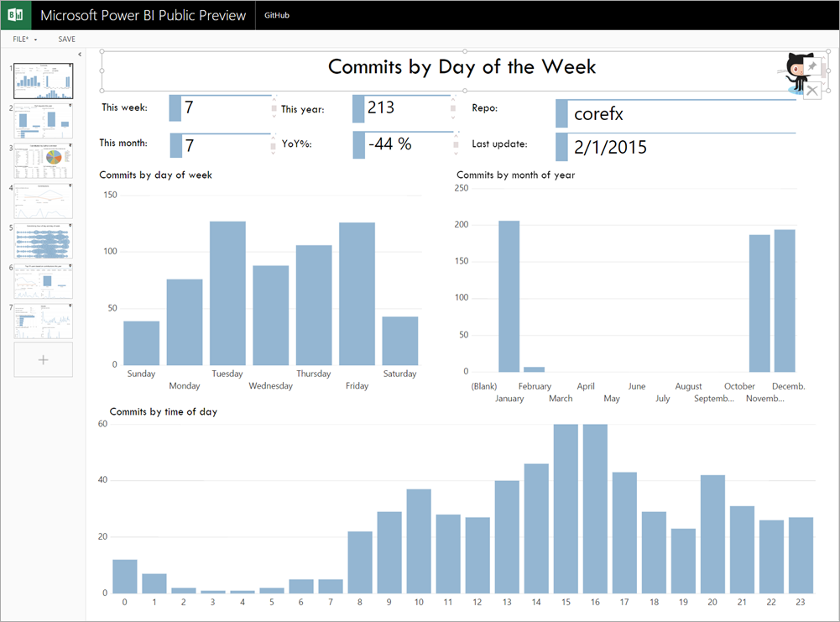Open page 3 with the pie chart
The height and width of the screenshot is (622, 840).
tap(44, 160)
